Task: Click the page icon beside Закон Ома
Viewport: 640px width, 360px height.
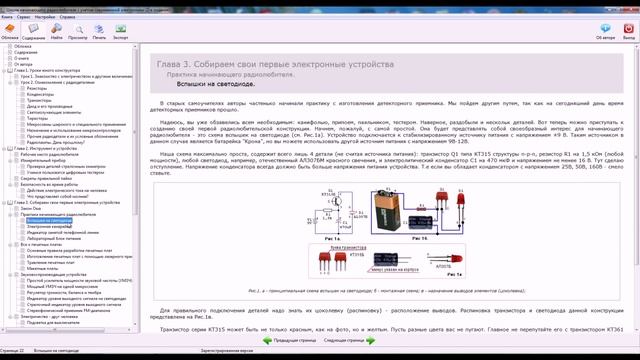Action: [x=17, y=209]
